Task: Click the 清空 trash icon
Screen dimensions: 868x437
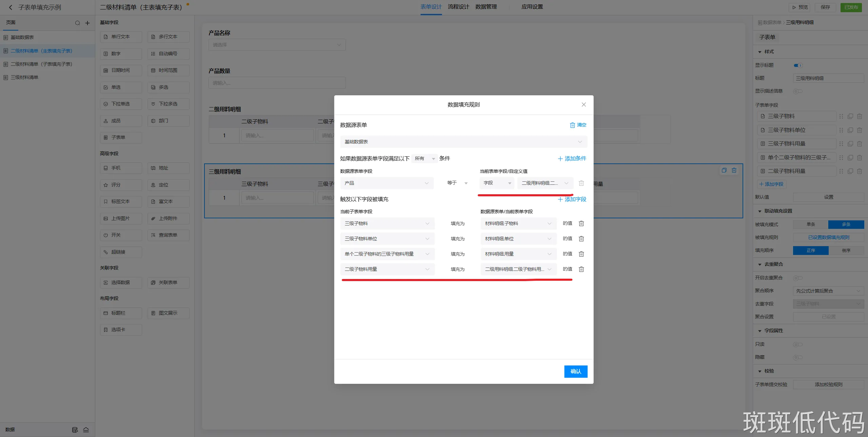Action: tap(572, 125)
